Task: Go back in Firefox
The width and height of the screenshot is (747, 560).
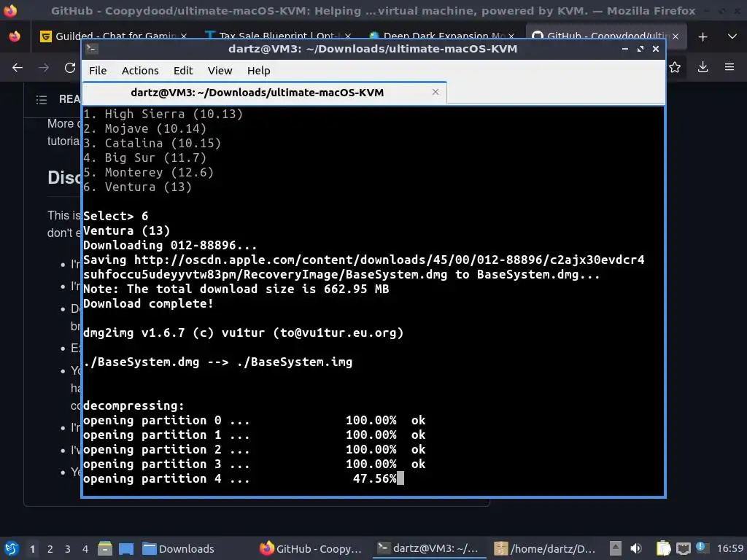Action: pos(18,68)
